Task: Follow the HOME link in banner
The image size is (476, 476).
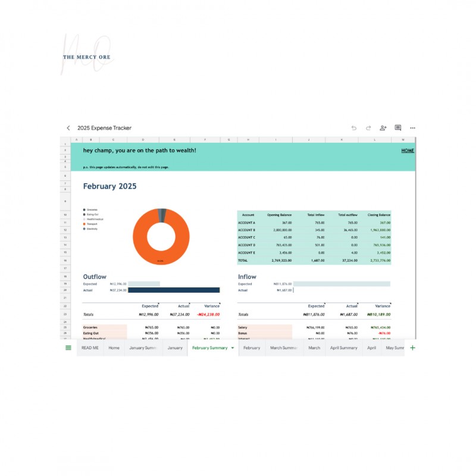Action: 408,151
